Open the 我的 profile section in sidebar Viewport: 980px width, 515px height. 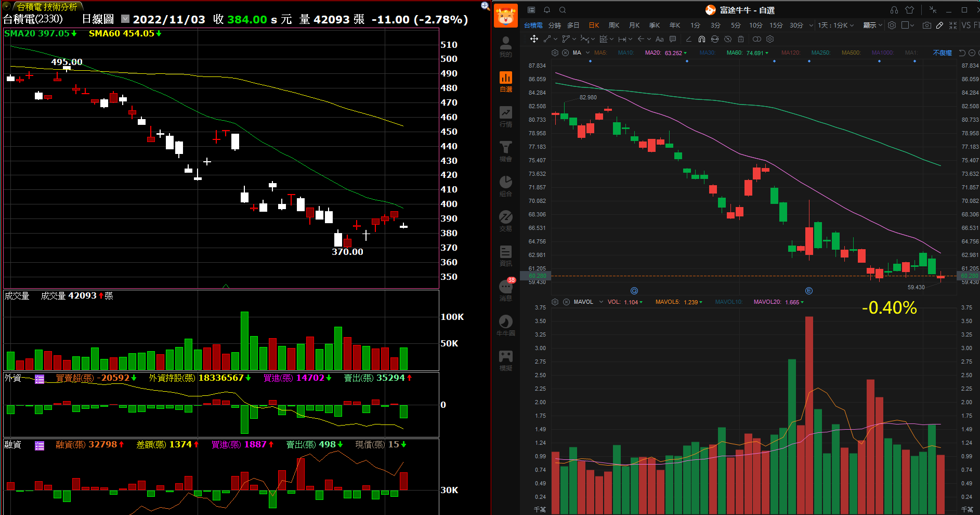[505, 47]
